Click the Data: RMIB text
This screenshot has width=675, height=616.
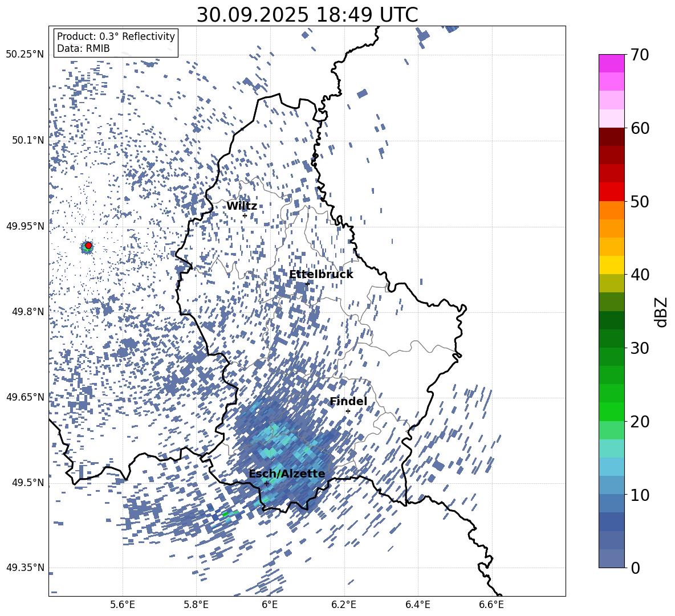(x=83, y=48)
